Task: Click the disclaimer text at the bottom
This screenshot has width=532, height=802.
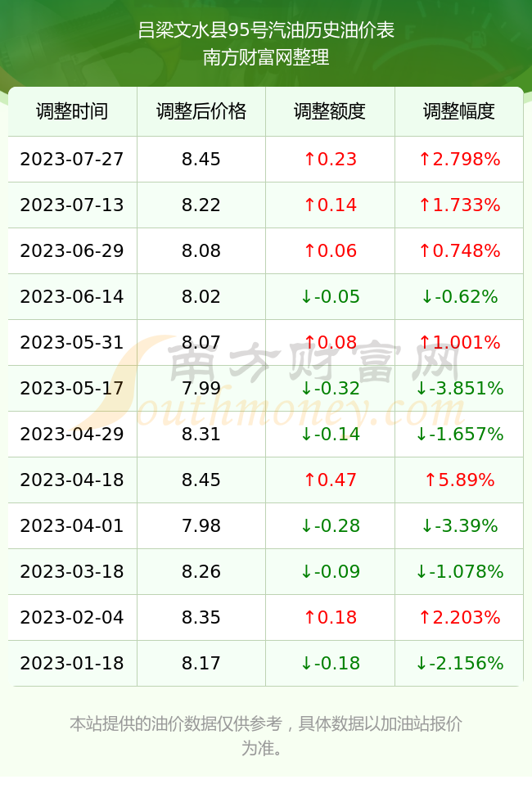Action: click(266, 736)
